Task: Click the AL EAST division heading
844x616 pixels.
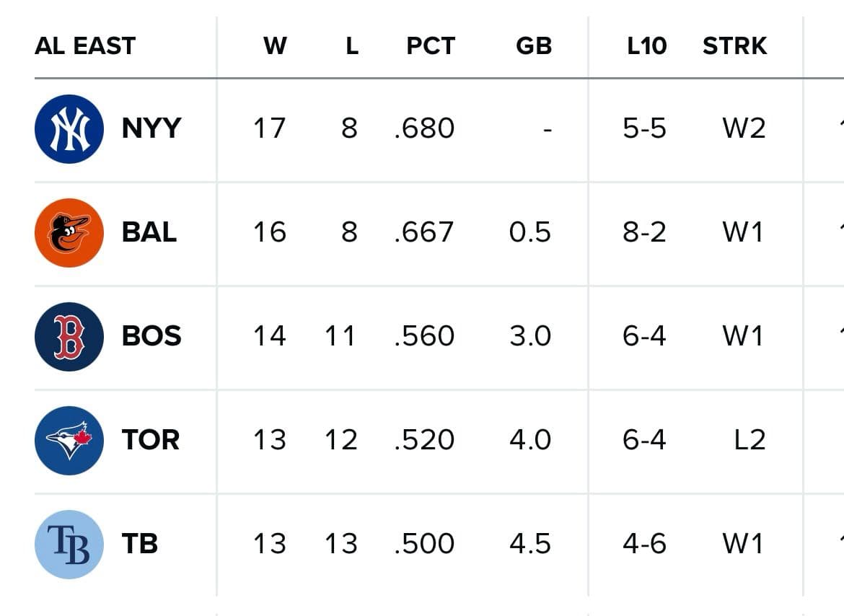Action: (x=85, y=46)
